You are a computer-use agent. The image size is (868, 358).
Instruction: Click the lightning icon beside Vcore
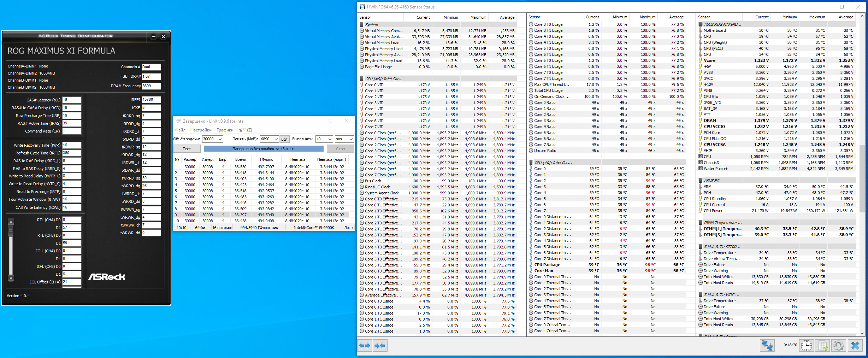(701, 60)
